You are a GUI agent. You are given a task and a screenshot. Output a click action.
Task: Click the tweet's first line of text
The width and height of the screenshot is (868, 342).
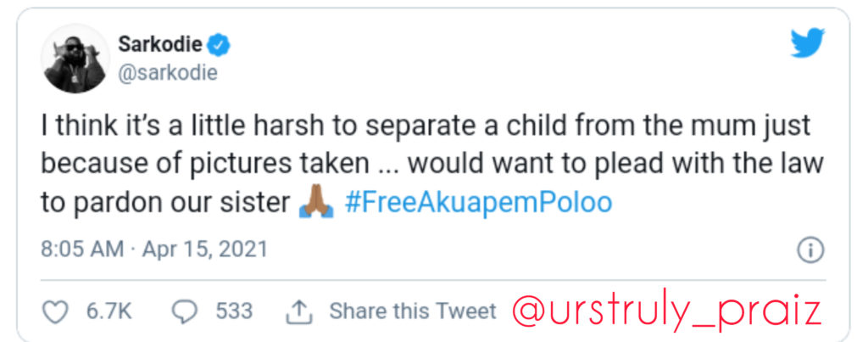pos(426,126)
